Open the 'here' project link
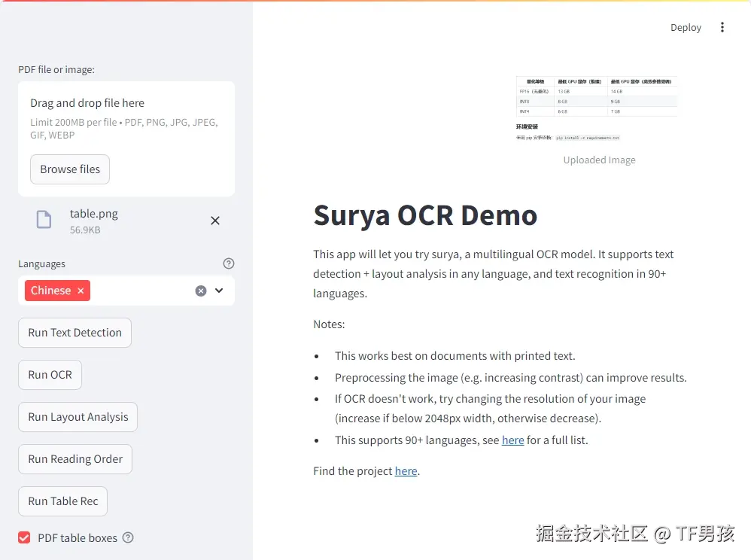 click(406, 471)
